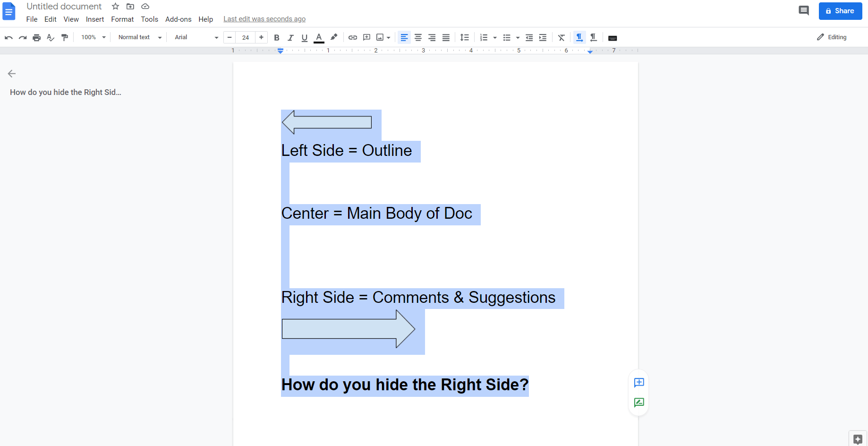868x446 pixels.
Task: Clear formatting on selected text
Action: pyautogui.click(x=562, y=37)
